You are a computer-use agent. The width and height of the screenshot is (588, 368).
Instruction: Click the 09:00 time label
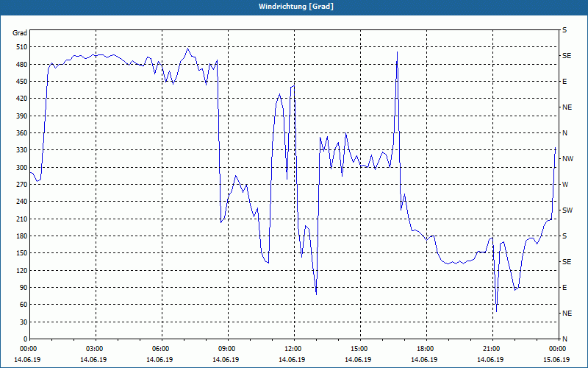click(x=226, y=349)
